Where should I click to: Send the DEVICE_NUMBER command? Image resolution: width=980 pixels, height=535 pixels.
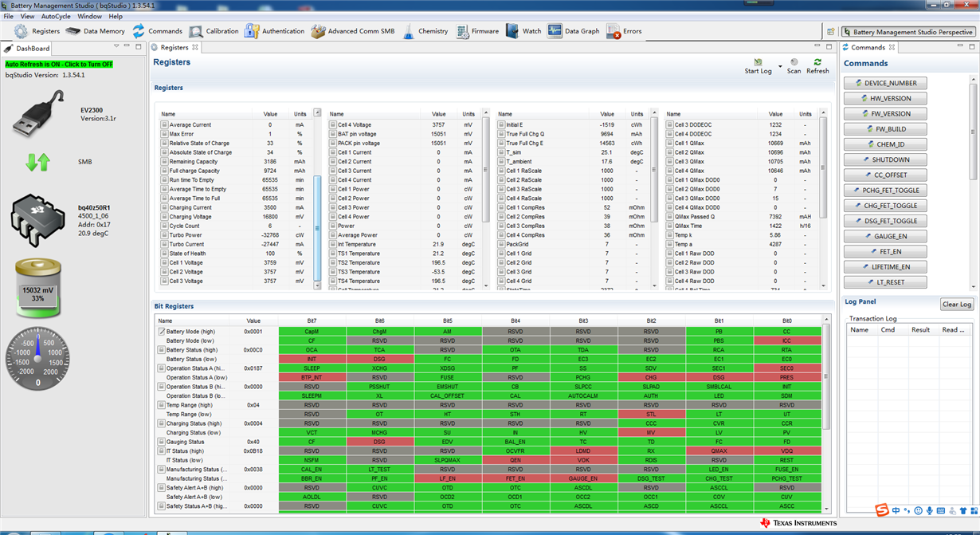click(885, 83)
